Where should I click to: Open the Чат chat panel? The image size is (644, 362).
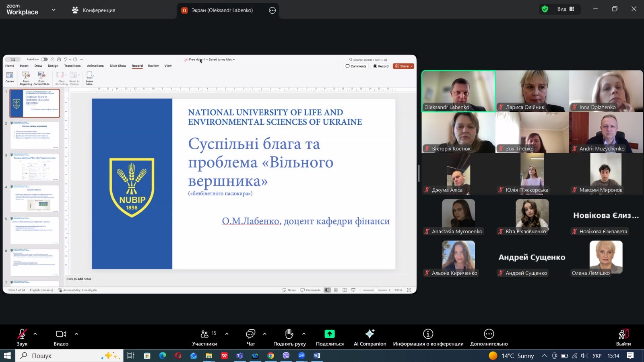250,334
